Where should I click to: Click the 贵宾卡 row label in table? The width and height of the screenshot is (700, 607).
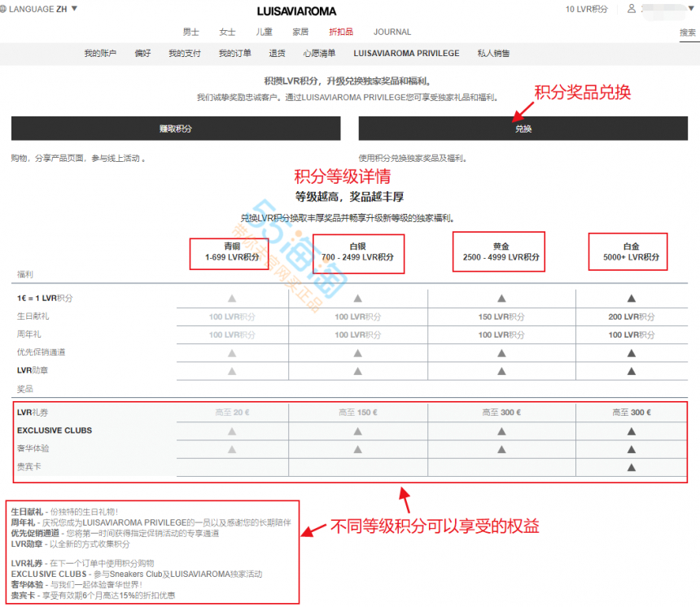(x=29, y=466)
